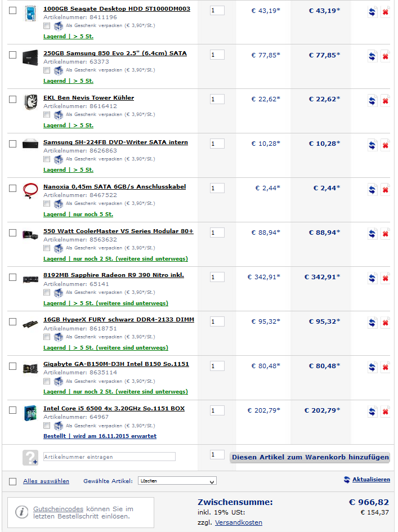Check gift wrap option for HyperX FURY
Image resolution: width=398 pixels, height=532 pixels.
47,337
